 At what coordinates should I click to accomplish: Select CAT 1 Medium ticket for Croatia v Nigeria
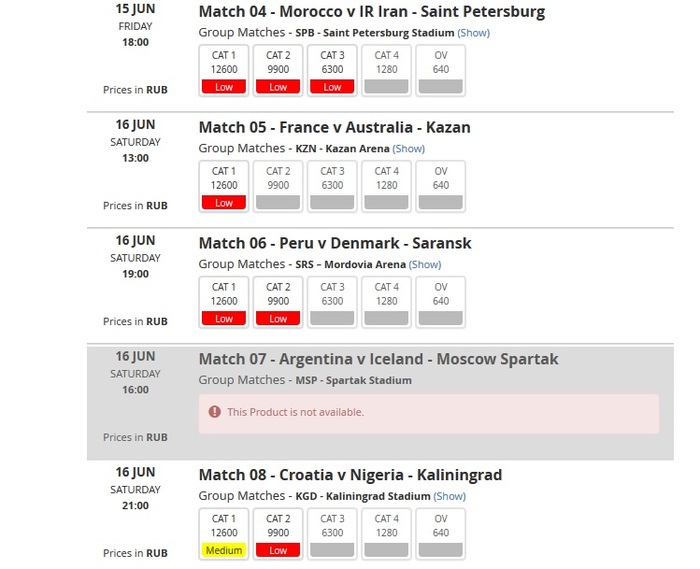[224, 535]
